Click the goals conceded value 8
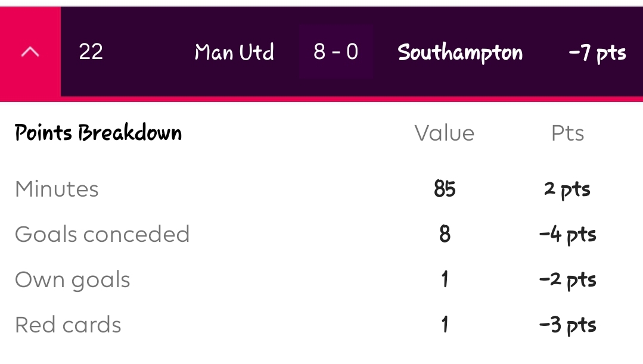 (445, 234)
